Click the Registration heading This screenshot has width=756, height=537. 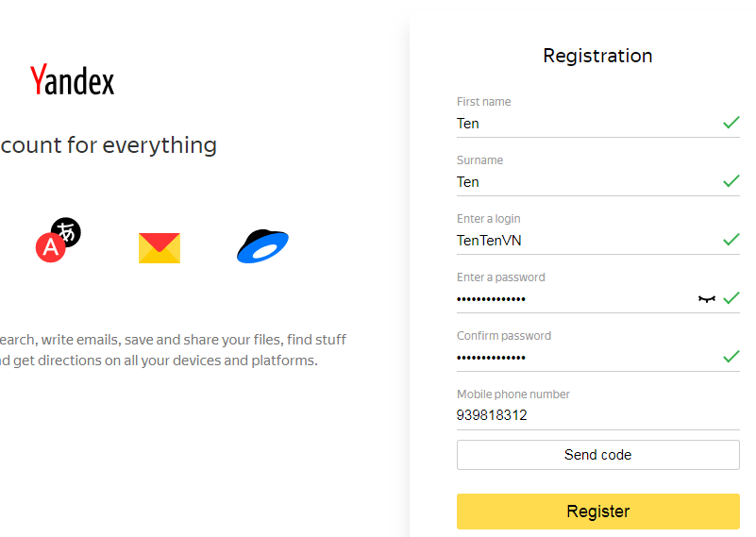[x=597, y=56]
